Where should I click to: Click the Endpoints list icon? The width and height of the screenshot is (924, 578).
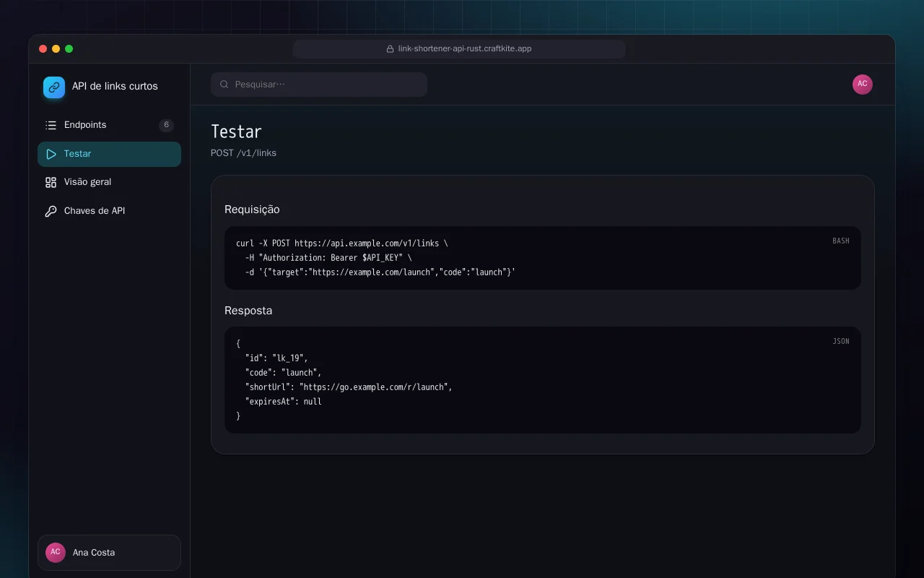(51, 125)
